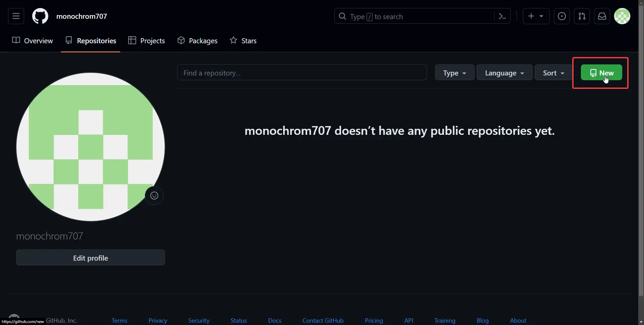Open the Projects tab
This screenshot has height=325, width=644.
point(147,41)
